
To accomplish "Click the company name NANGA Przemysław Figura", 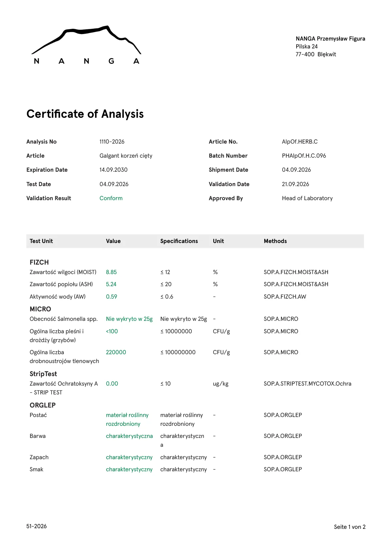I will 330,39.
